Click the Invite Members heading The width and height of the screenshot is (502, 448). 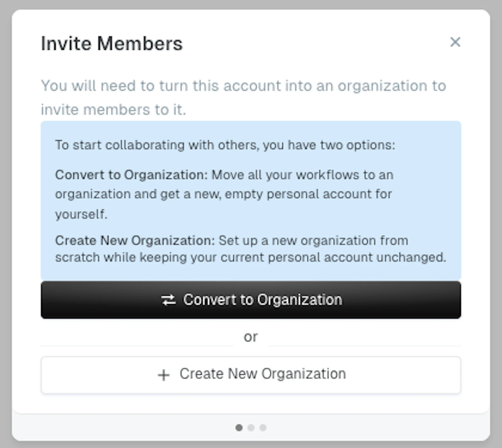coord(112,43)
